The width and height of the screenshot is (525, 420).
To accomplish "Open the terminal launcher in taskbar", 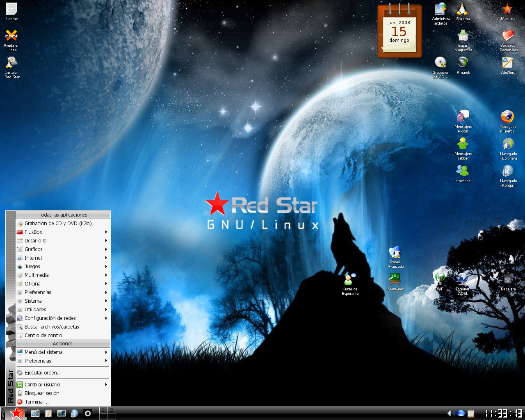I will click(61, 413).
